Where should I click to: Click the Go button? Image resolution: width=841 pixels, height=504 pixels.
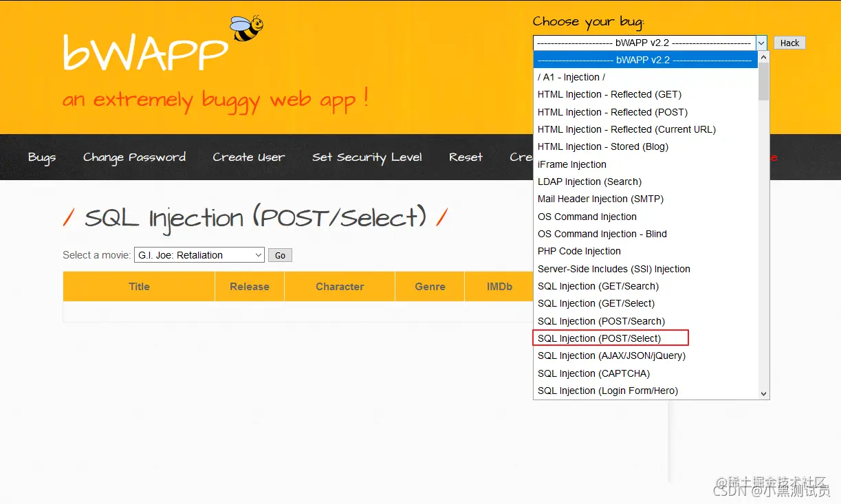tap(280, 255)
